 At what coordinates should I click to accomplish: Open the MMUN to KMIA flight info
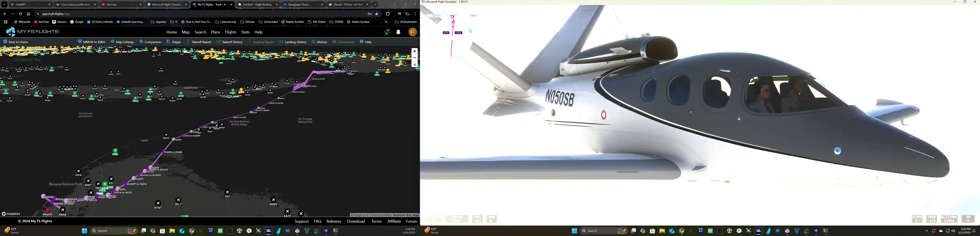click(92, 42)
